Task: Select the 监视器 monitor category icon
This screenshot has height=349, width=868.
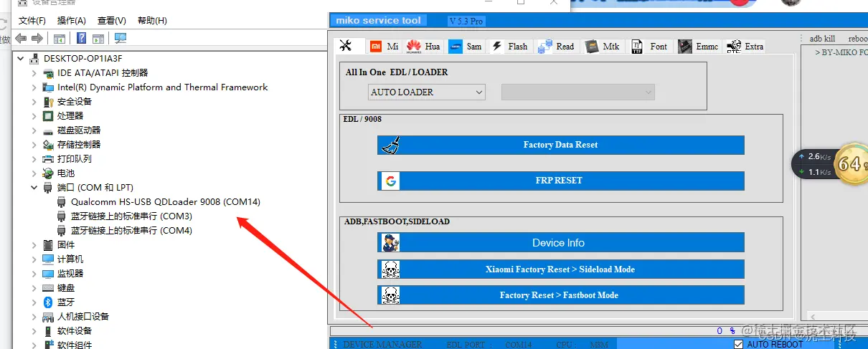Action: pos(48,274)
